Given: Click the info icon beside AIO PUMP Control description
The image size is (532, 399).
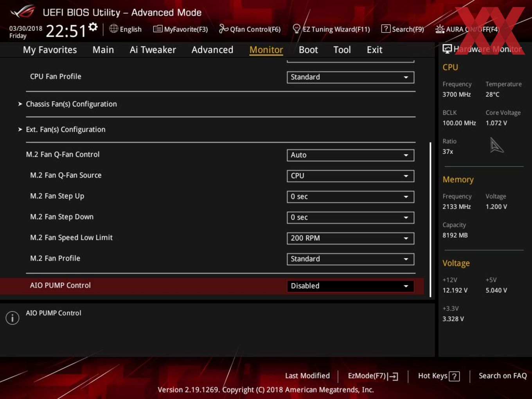Looking at the screenshot, I should point(13,318).
